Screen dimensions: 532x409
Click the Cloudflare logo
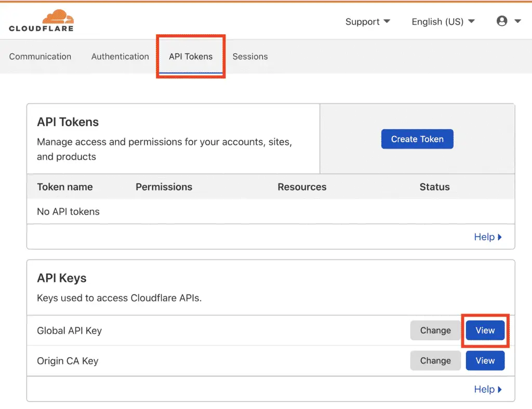coord(42,21)
